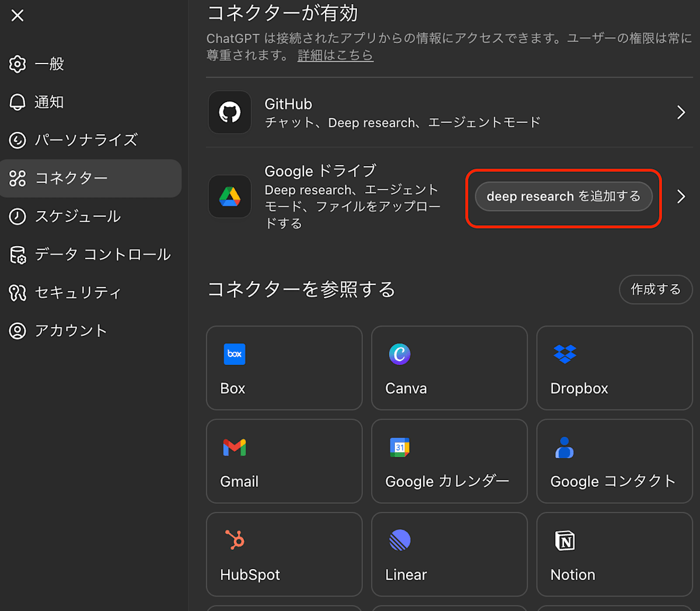Click the Box logo icon

(235, 354)
